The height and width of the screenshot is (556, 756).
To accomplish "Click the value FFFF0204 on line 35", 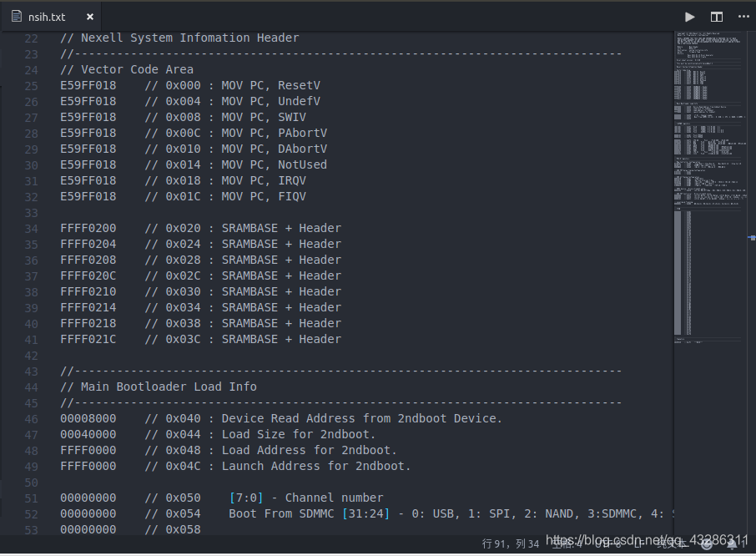I will point(88,245).
